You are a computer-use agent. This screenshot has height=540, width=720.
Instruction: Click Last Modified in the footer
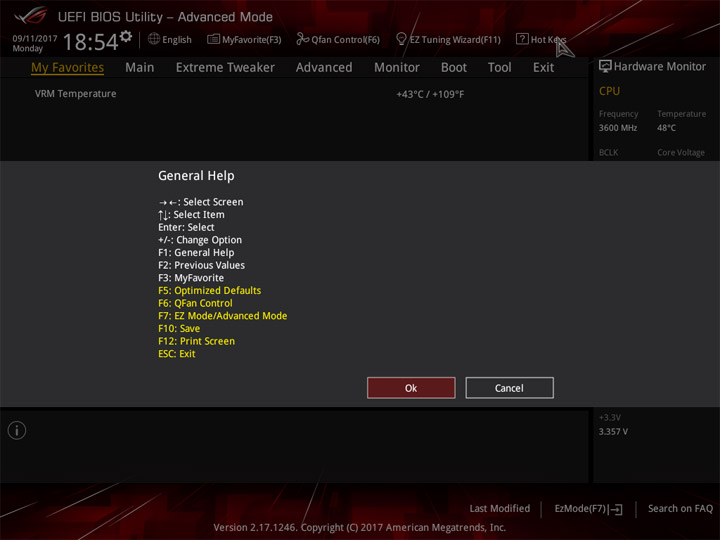(500, 508)
